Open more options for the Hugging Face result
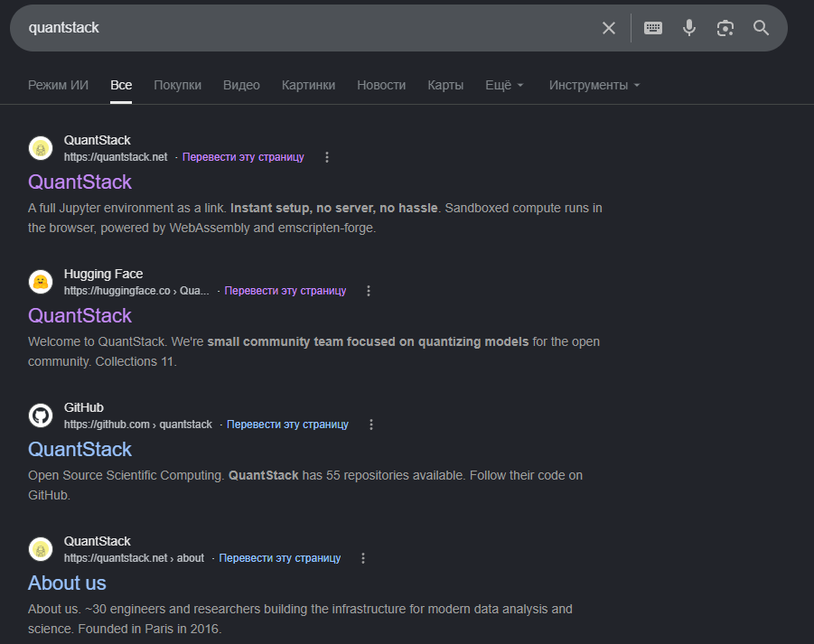The width and height of the screenshot is (814, 644). [369, 291]
